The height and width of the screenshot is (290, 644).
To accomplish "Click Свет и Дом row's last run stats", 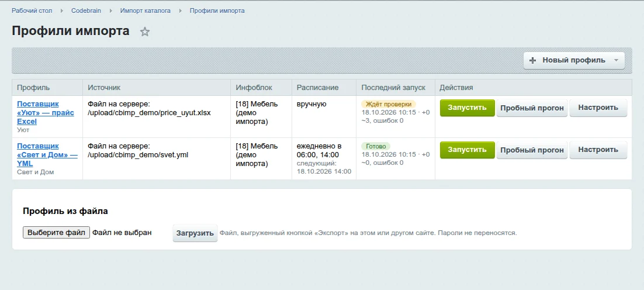I will [396, 158].
